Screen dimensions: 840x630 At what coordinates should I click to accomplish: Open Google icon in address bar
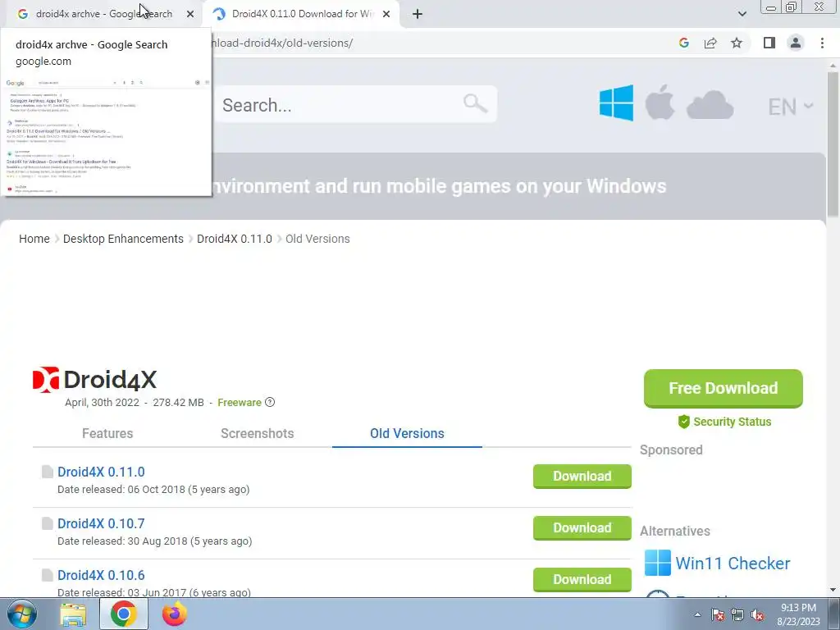coord(683,43)
